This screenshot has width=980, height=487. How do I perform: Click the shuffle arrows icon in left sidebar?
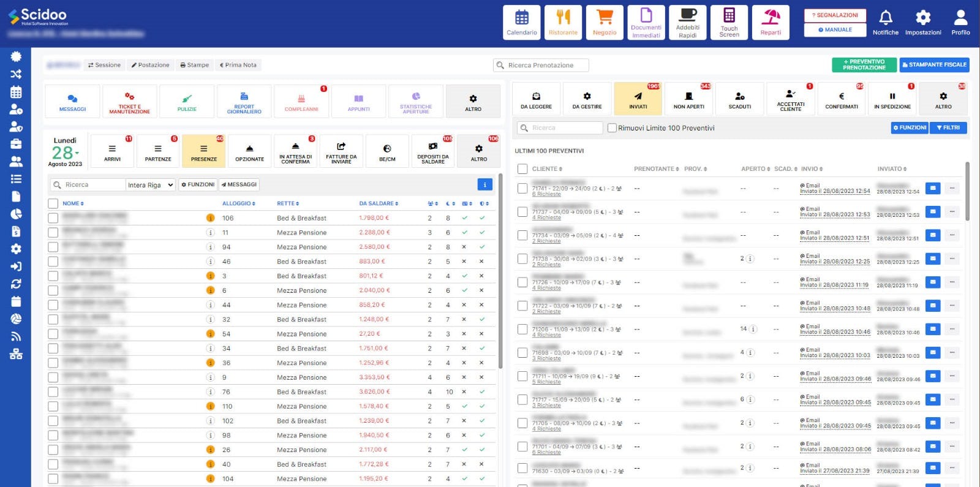click(x=16, y=74)
